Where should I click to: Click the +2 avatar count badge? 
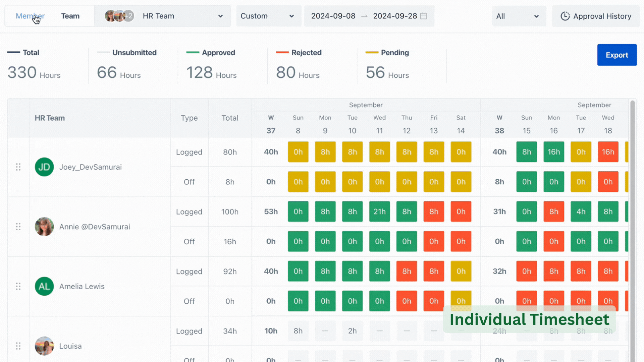coord(128,16)
